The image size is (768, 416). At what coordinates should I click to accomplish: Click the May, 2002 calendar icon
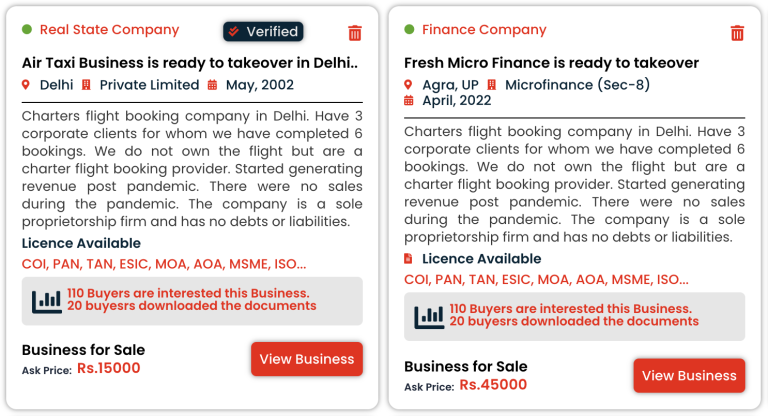212,85
